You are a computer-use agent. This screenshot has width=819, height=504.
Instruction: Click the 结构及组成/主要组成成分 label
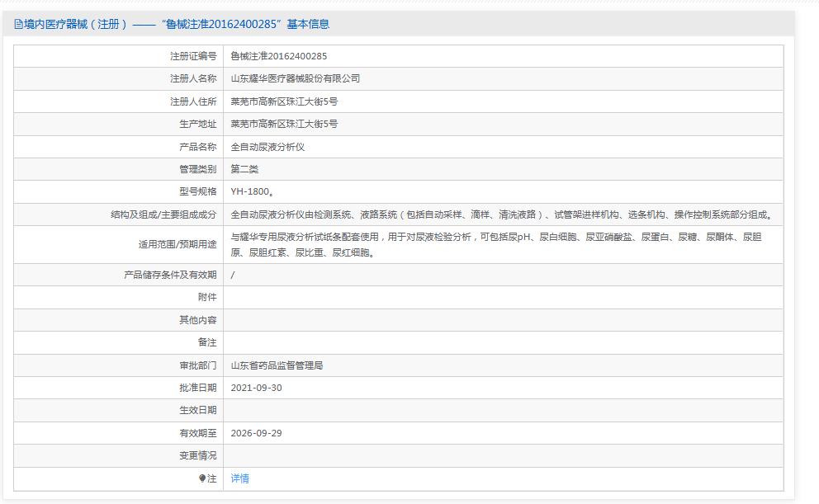coord(163,214)
